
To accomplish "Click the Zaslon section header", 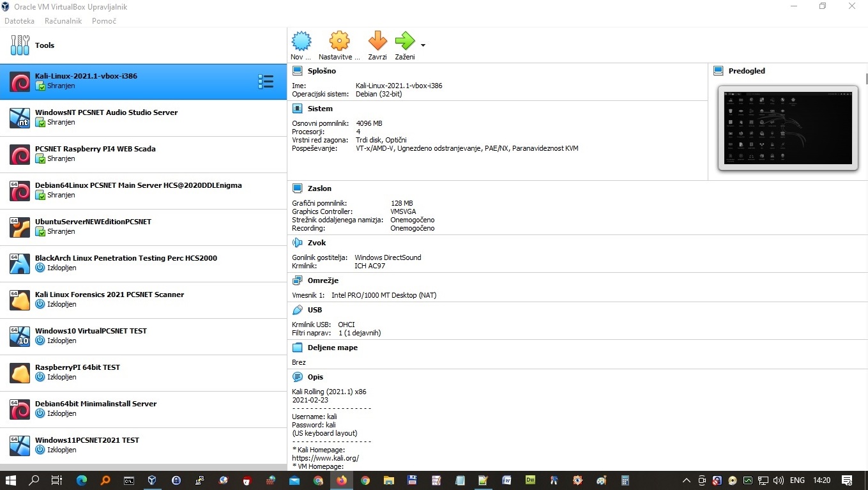I will 319,188.
